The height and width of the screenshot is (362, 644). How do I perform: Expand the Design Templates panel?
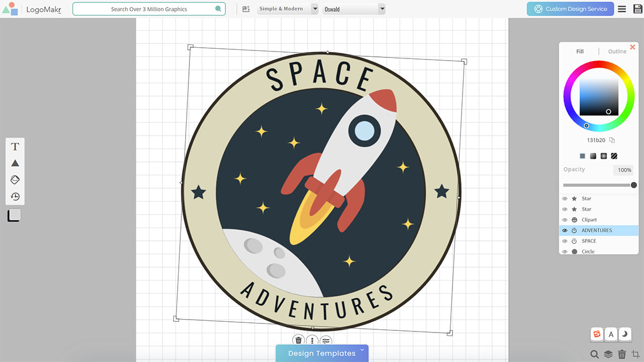coord(322,353)
